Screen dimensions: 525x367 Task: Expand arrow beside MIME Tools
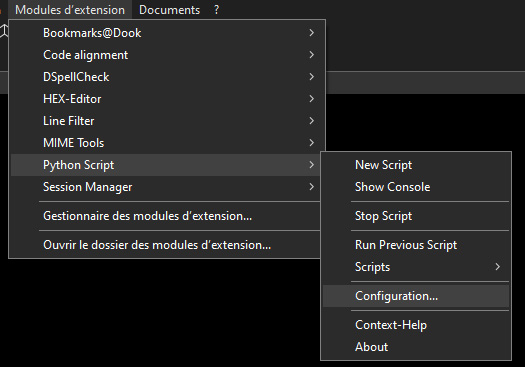pos(311,143)
